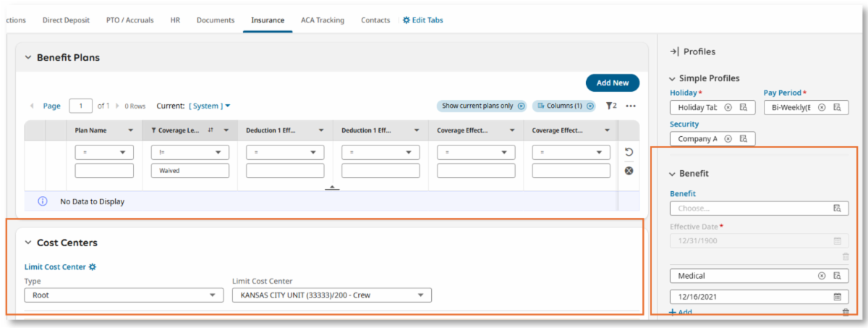Viewport: 868px width, 328px height.
Task: Collapse the Benefit Plans section
Action: tap(28, 57)
